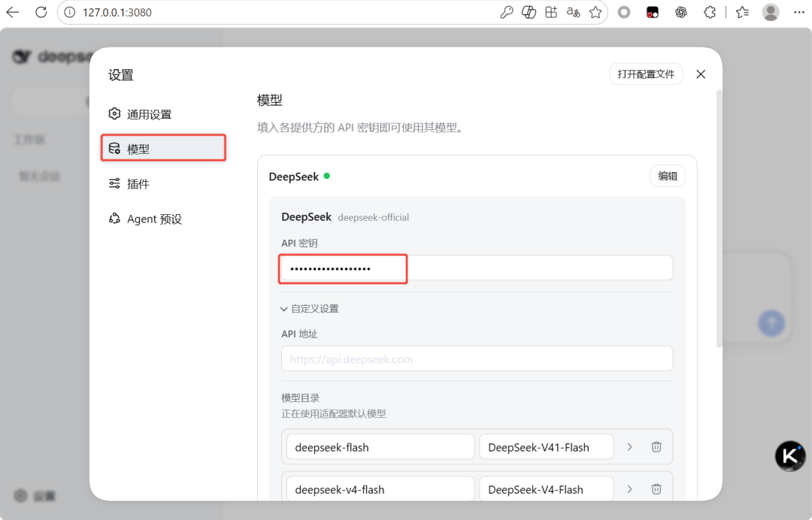Click 正在使用适配器默认模型 text
This screenshot has height=520, width=812.
click(334, 413)
